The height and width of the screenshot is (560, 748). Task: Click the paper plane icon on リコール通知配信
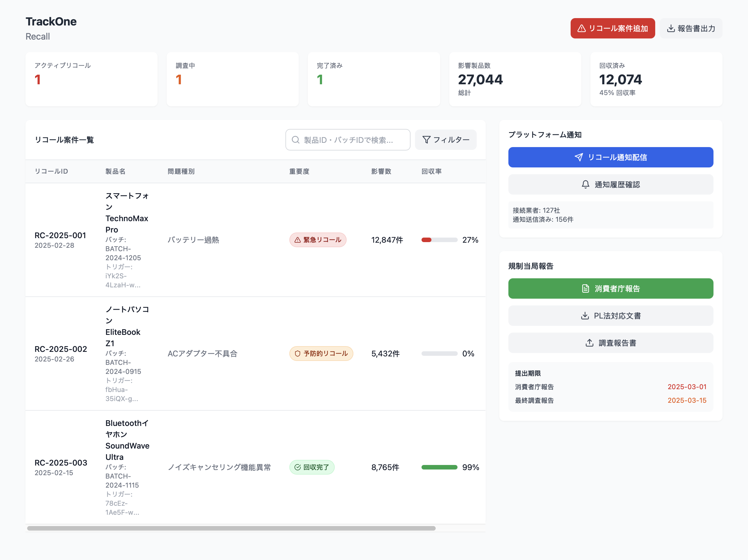[579, 157]
